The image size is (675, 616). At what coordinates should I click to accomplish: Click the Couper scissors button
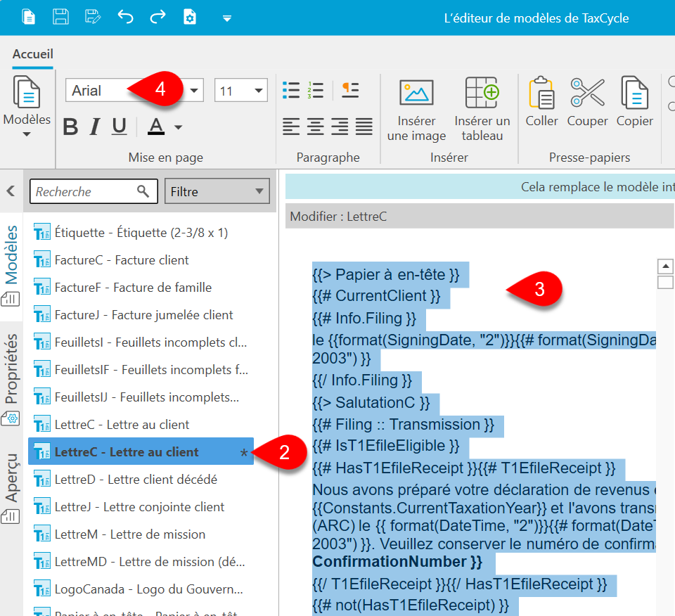[x=587, y=103]
